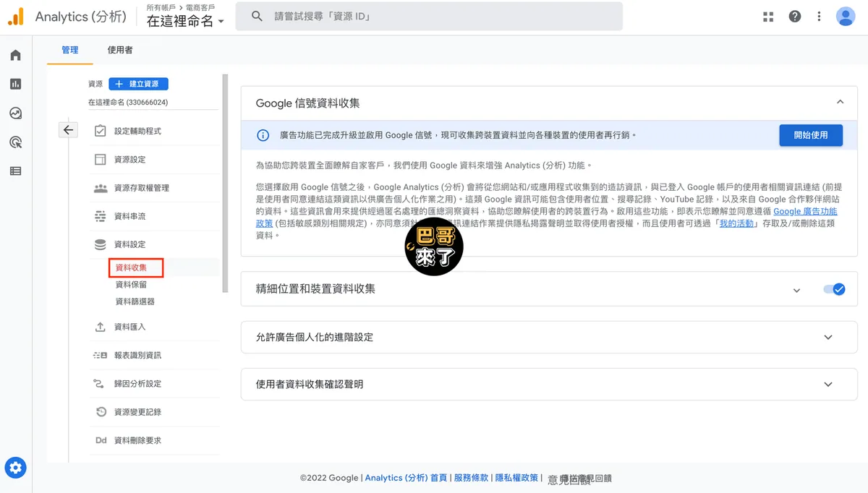This screenshot has height=493, width=868.
Task: Click the back arrow in admin column
Action: click(x=68, y=130)
